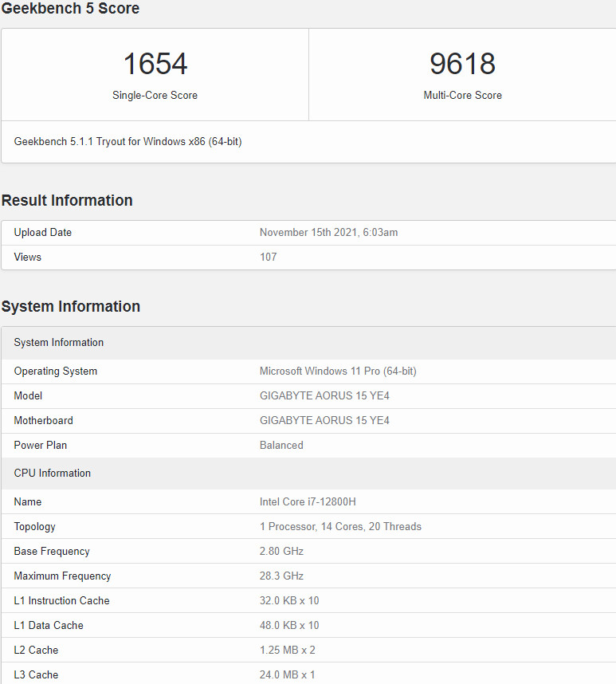Click the CPU Information header row
The width and height of the screenshot is (616, 684).
[x=308, y=474]
